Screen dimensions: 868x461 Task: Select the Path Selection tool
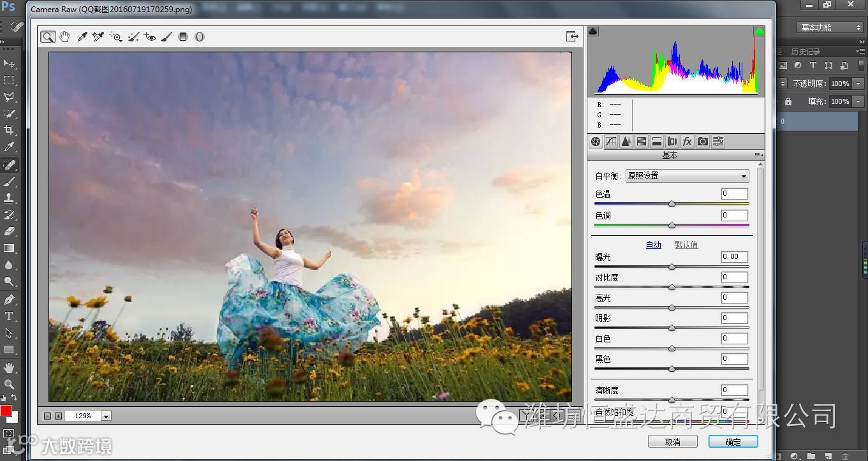[x=10, y=333]
